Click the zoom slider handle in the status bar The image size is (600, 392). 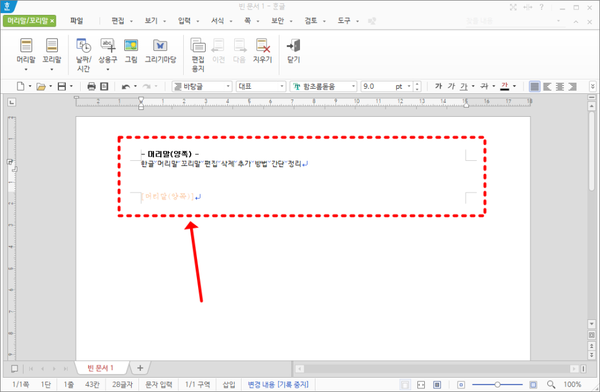pyautogui.click(x=497, y=384)
